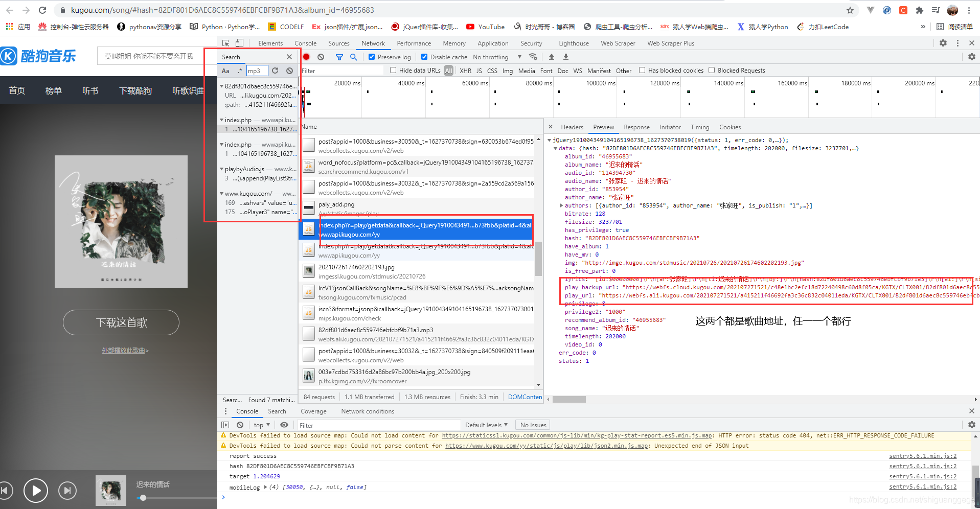Collapse the www.kugou.com/ search result
Image resolution: width=980 pixels, height=509 pixels.
[x=221, y=193]
